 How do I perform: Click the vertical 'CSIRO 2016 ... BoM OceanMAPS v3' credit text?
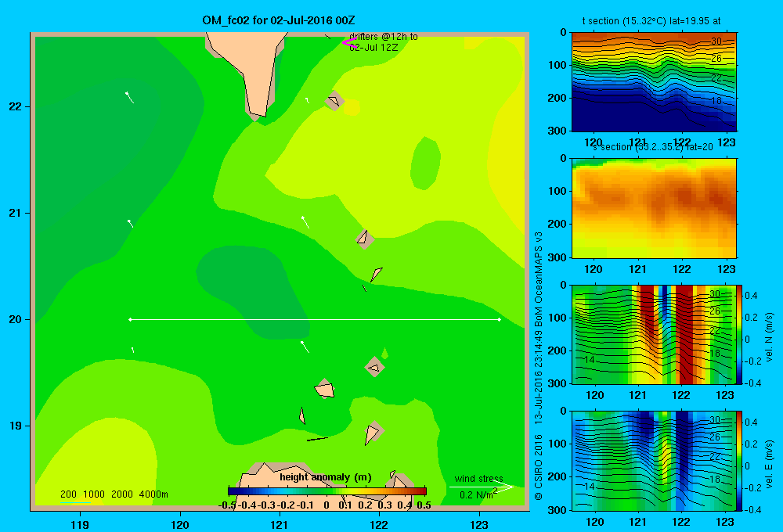539,366
